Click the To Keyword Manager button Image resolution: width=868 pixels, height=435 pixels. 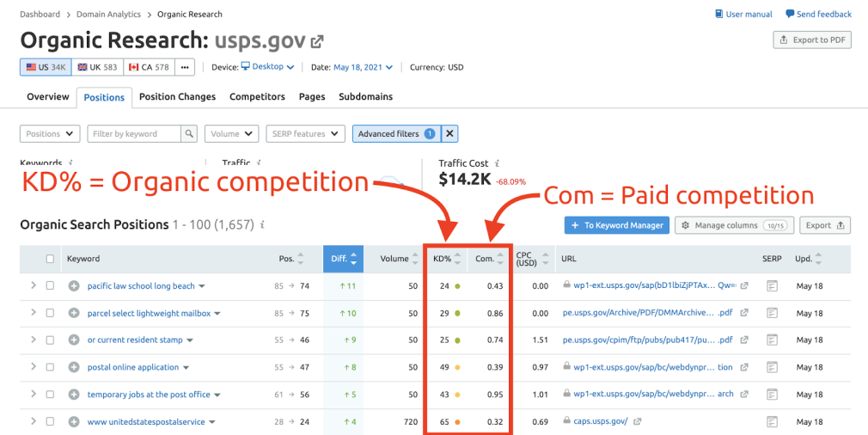click(x=616, y=225)
